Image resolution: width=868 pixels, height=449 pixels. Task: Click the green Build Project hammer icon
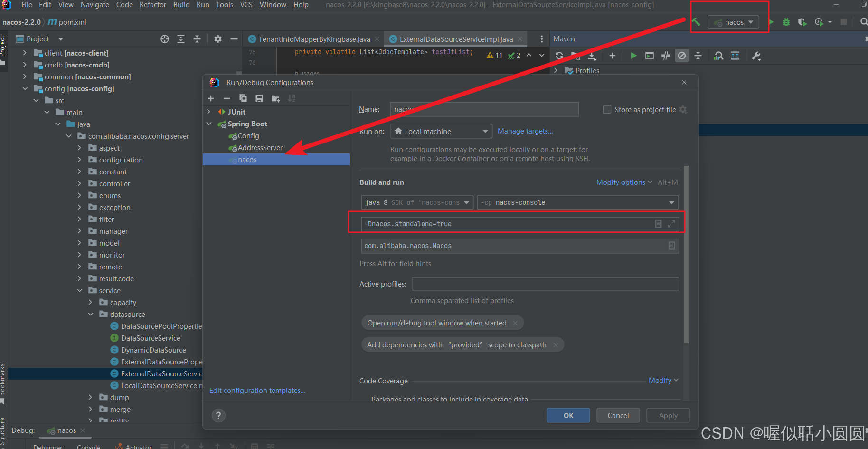point(696,22)
